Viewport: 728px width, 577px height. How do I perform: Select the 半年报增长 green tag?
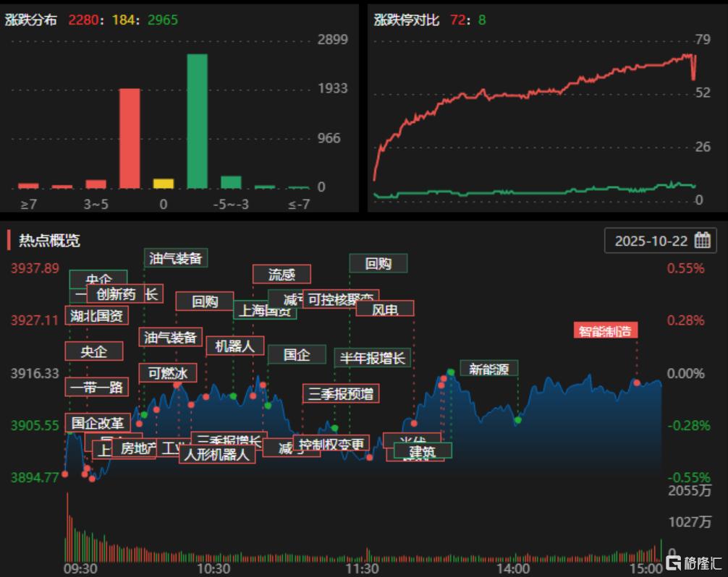373,357
